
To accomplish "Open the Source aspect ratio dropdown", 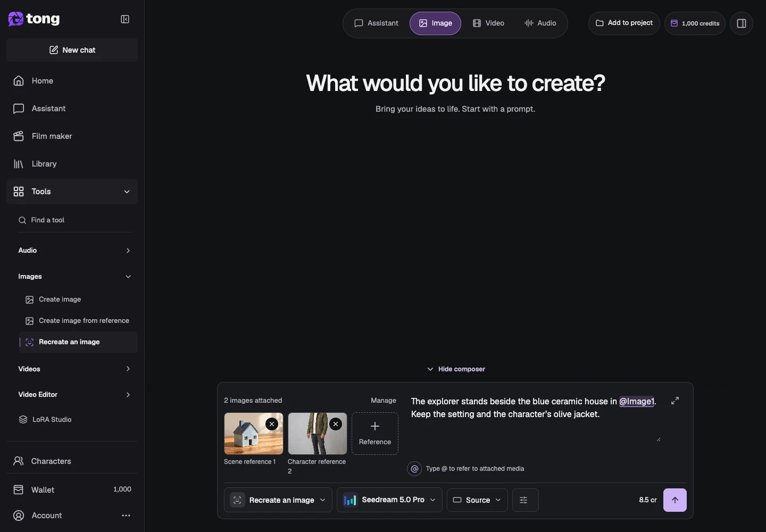I will (x=477, y=500).
